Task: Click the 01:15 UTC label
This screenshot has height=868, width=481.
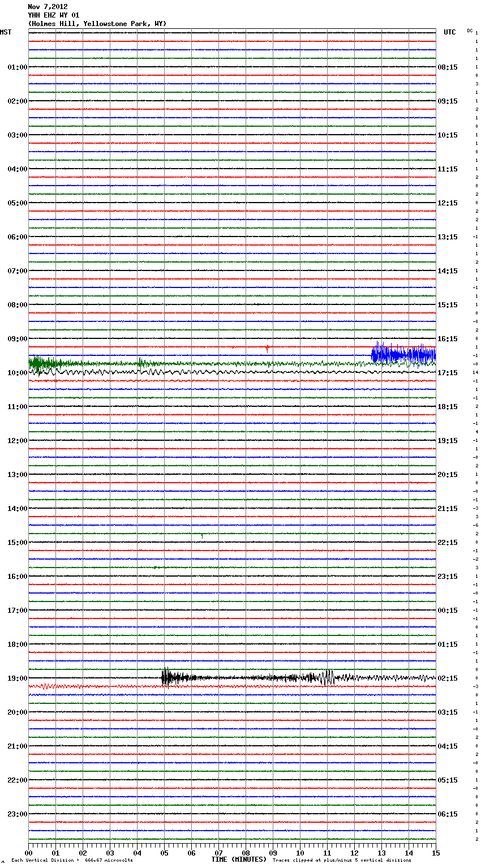Action: [x=448, y=644]
